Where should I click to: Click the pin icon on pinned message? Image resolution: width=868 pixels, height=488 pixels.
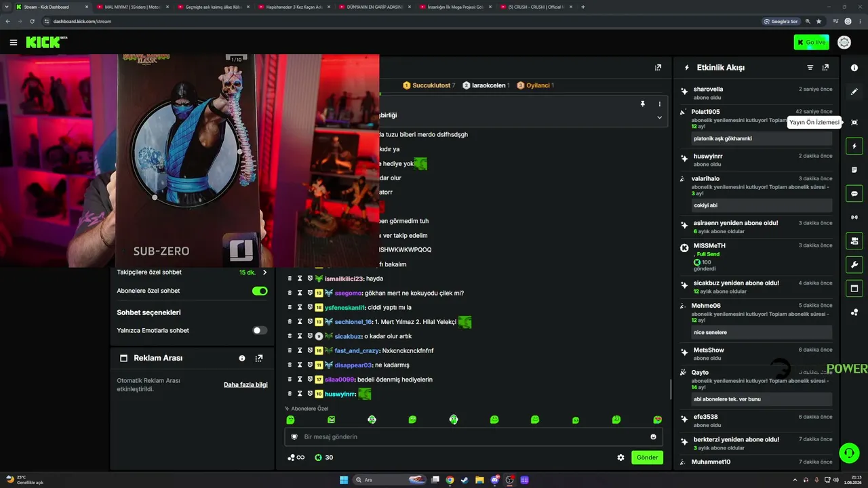coord(642,104)
